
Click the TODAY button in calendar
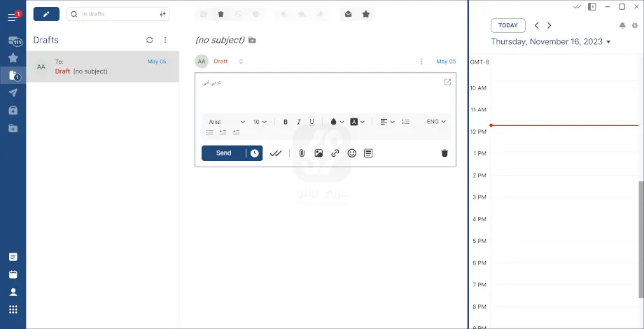coord(508,25)
